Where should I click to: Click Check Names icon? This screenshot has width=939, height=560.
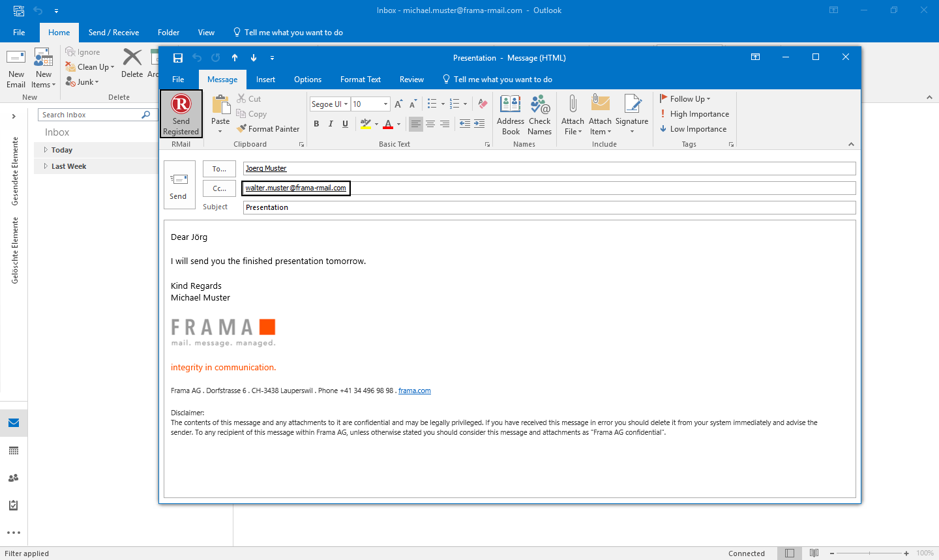540,104
